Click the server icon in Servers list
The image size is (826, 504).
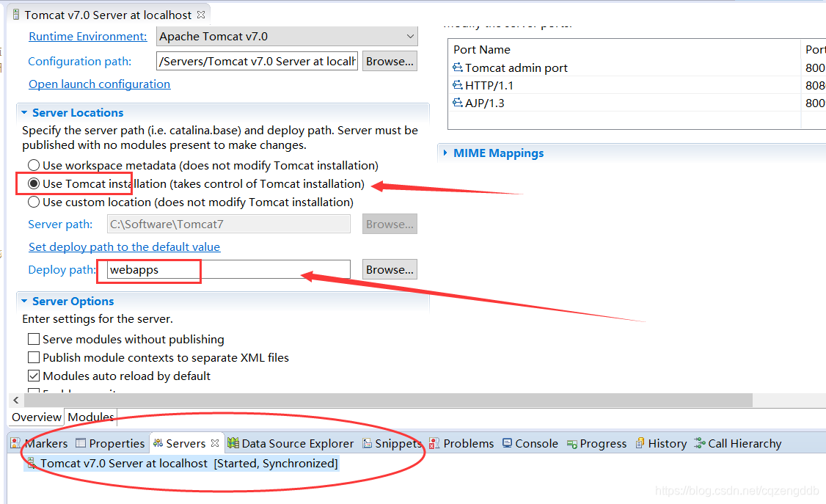32,463
